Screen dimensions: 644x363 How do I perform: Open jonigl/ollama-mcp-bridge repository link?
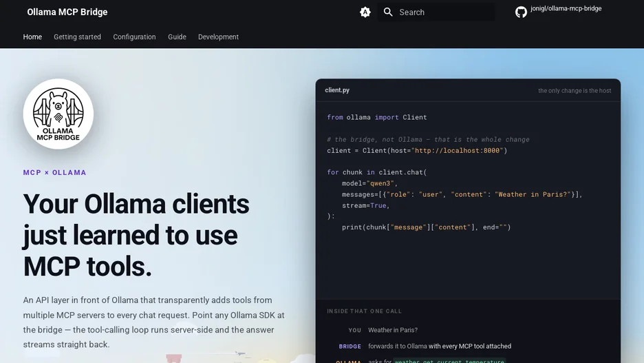point(566,8)
